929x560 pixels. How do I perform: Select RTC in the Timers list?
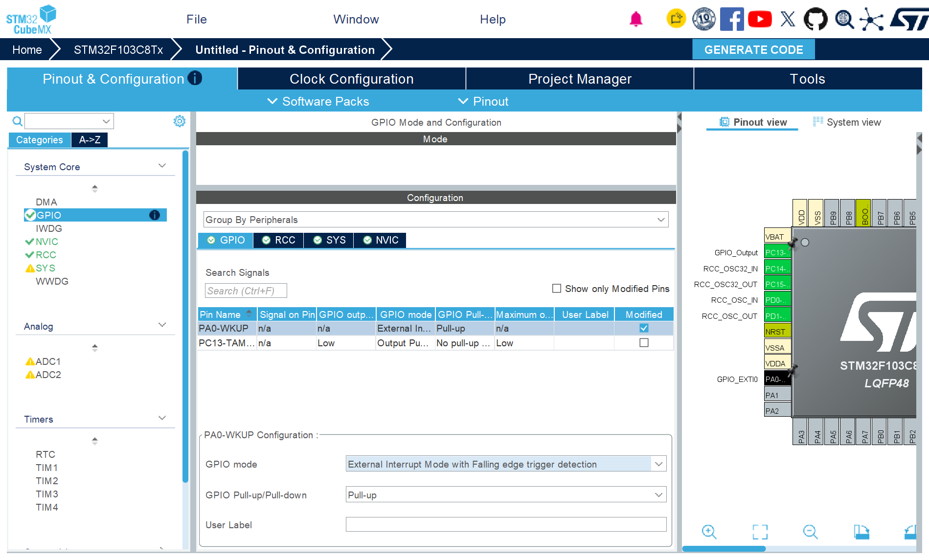coord(45,454)
